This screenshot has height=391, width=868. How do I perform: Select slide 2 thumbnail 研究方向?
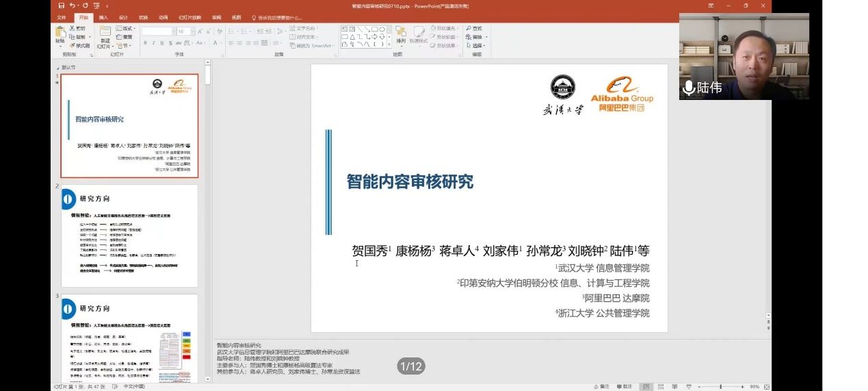pos(130,236)
